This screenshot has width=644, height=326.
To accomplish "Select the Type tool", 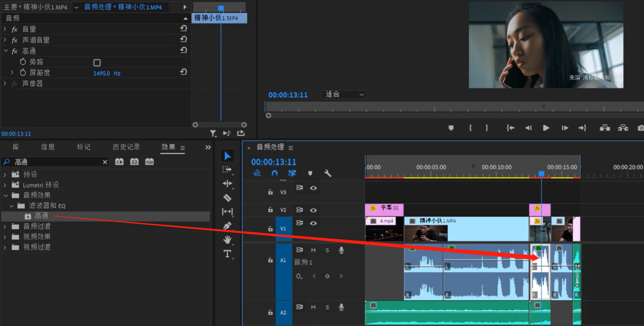I will tap(227, 254).
